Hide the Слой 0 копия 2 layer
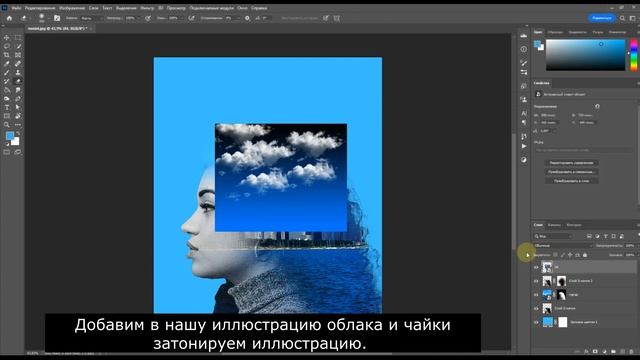640x360 pixels. [x=536, y=281]
